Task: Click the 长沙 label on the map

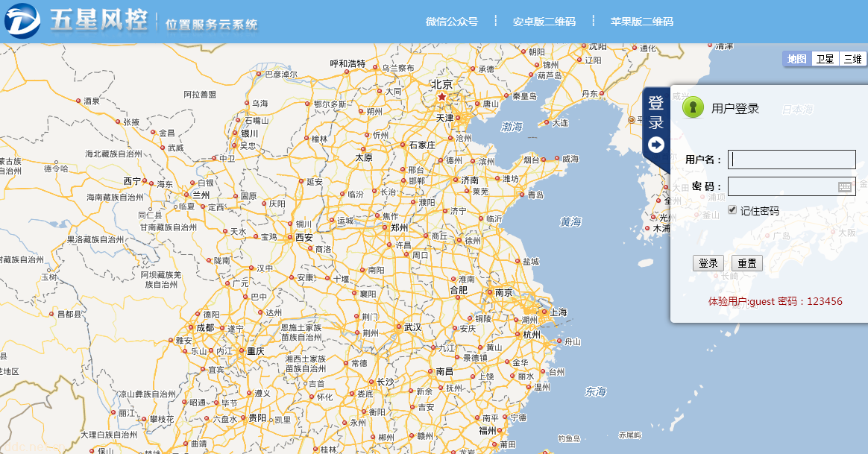Action: tap(386, 382)
